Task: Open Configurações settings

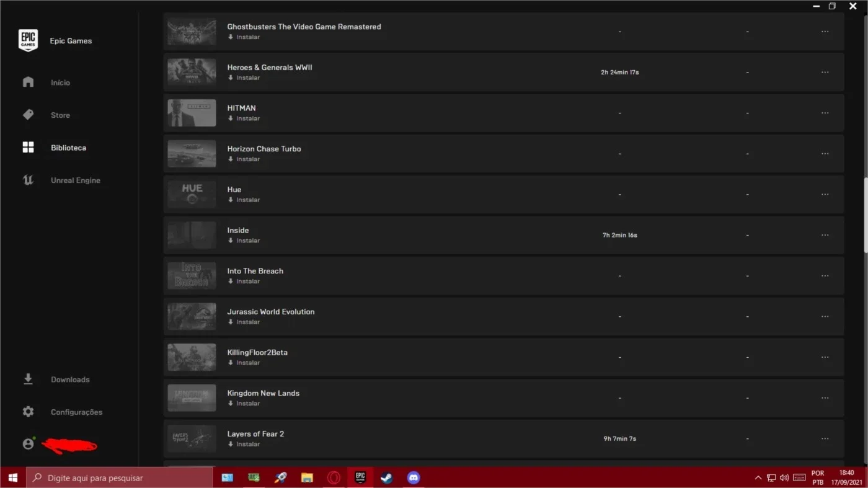Action: pos(76,412)
